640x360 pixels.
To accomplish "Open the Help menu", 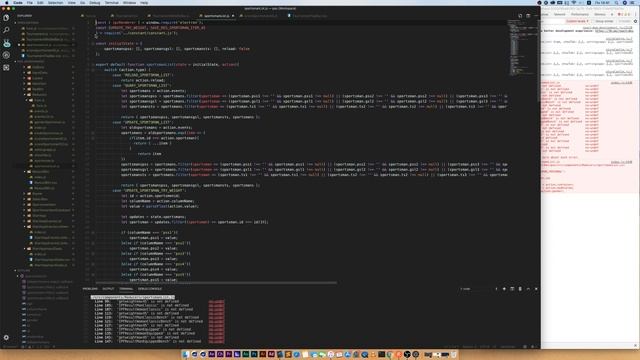I will point(144,2).
